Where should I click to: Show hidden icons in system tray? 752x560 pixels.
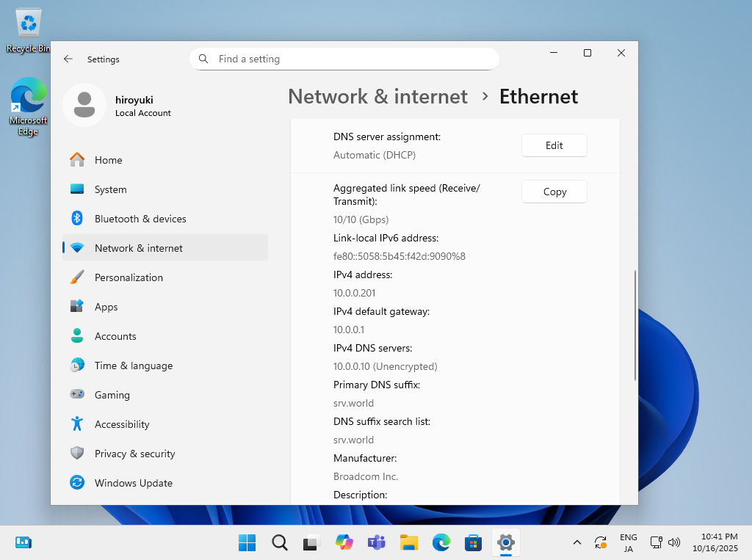click(x=577, y=543)
